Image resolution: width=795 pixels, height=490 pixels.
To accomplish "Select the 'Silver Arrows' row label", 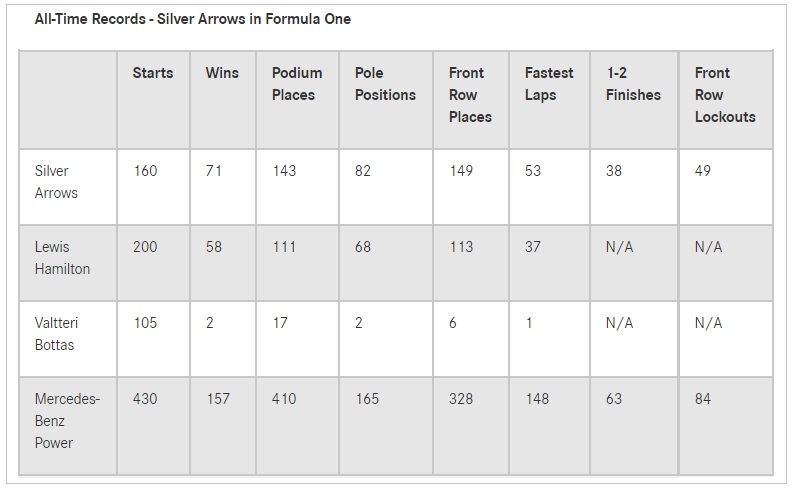I will pyautogui.click(x=56, y=182).
